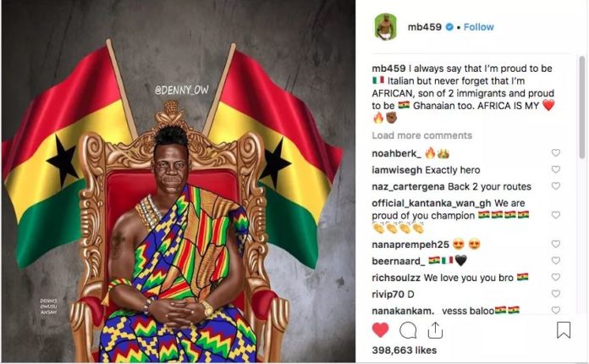
Task: Open the mb459 profile picture
Action: [385, 27]
